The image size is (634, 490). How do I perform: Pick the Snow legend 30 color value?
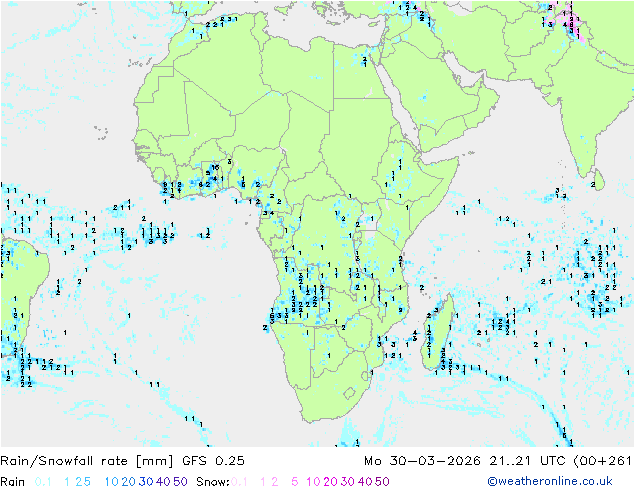click(x=348, y=482)
